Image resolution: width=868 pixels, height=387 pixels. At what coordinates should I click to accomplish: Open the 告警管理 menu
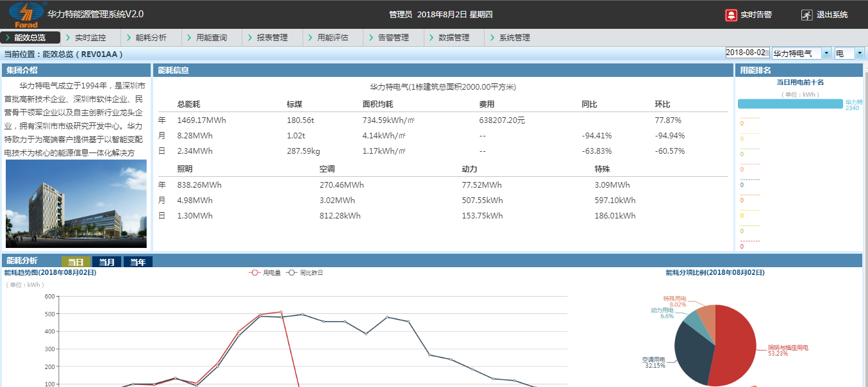click(x=394, y=38)
